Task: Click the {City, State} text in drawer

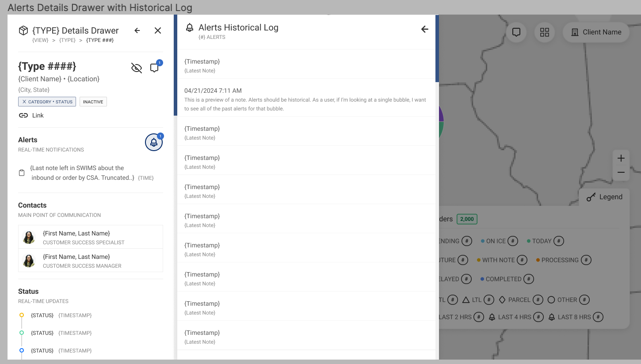Action: 34,90
